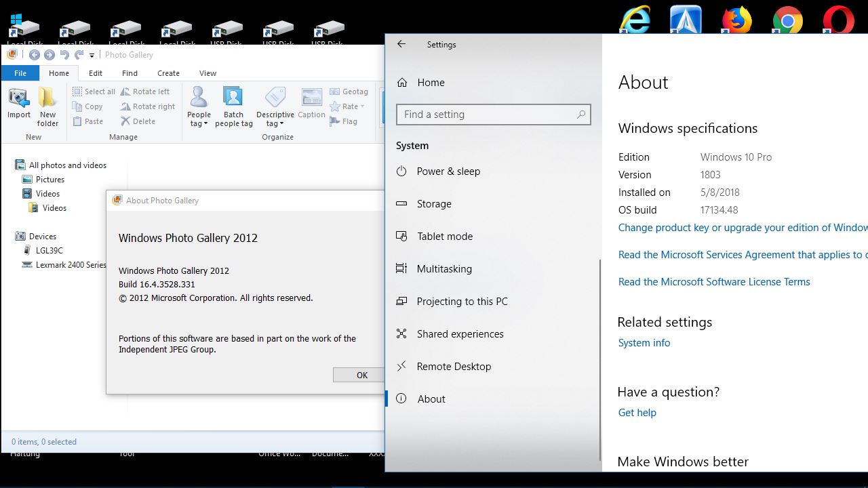Select the Rotate left icon
This screenshot has width=868, height=488.
(146, 91)
